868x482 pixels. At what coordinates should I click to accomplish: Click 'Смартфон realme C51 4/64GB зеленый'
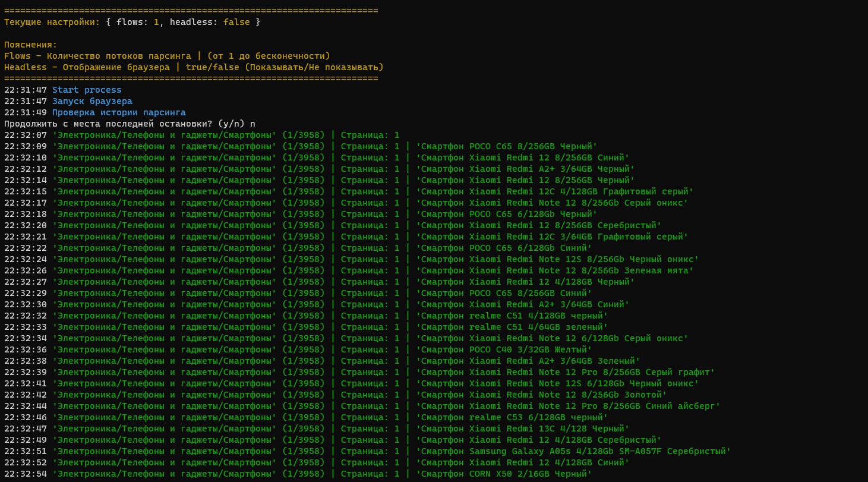point(512,327)
